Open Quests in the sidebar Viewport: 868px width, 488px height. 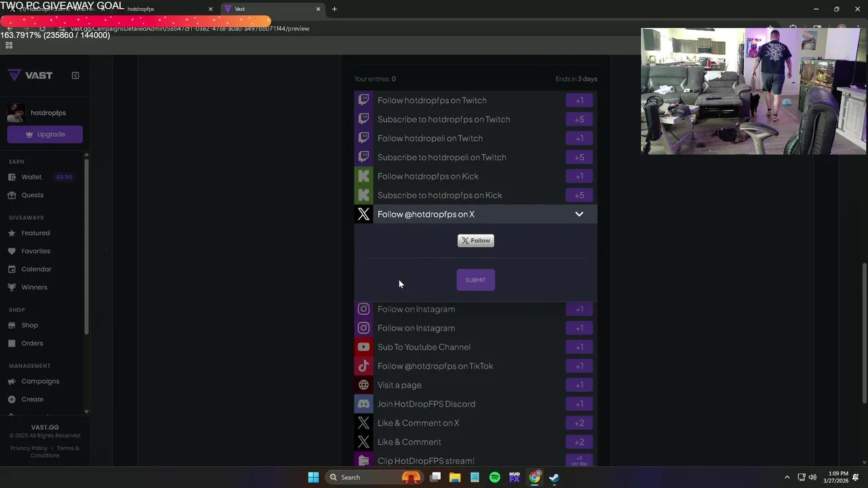pyautogui.click(x=32, y=195)
